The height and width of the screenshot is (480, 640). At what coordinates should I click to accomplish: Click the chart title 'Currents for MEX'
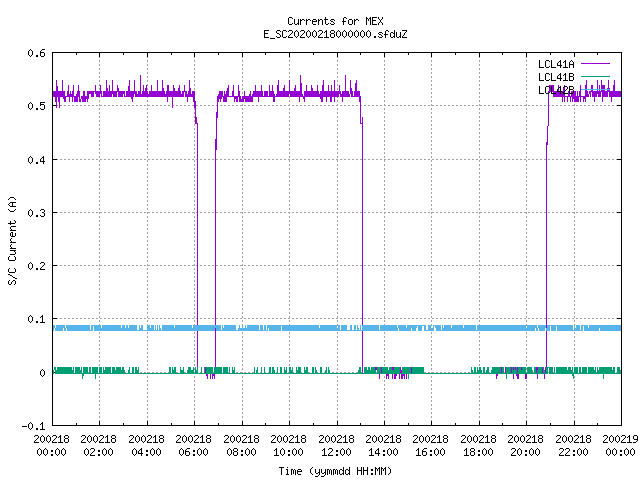(x=335, y=21)
